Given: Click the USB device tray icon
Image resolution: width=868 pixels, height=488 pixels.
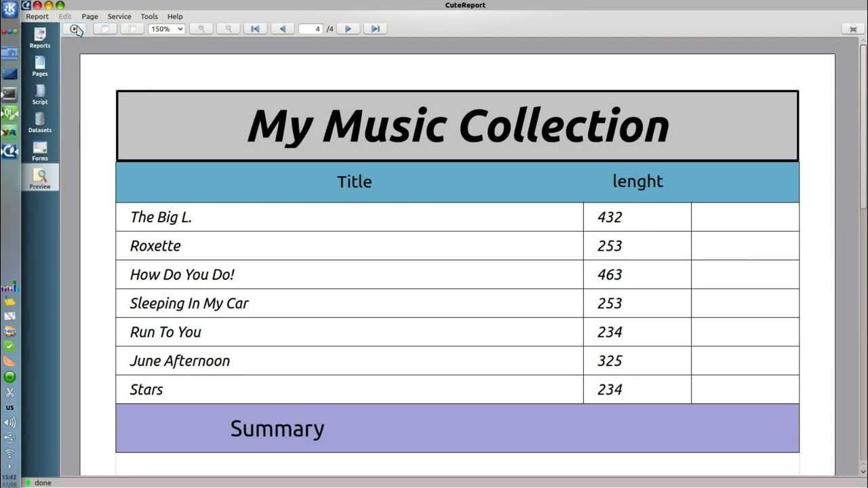Looking at the screenshot, I should point(9,438).
